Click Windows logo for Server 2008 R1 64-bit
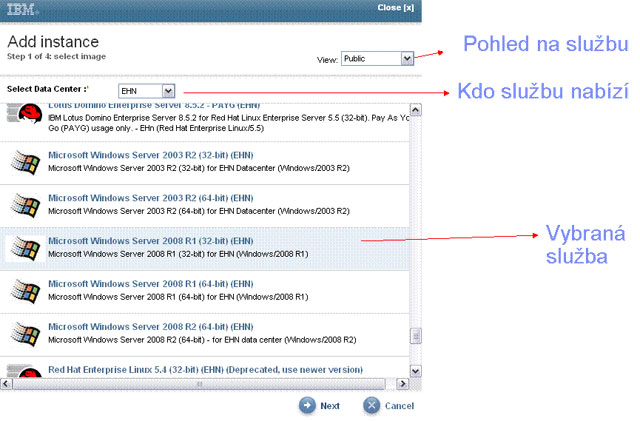The image size is (640, 421). [x=25, y=291]
